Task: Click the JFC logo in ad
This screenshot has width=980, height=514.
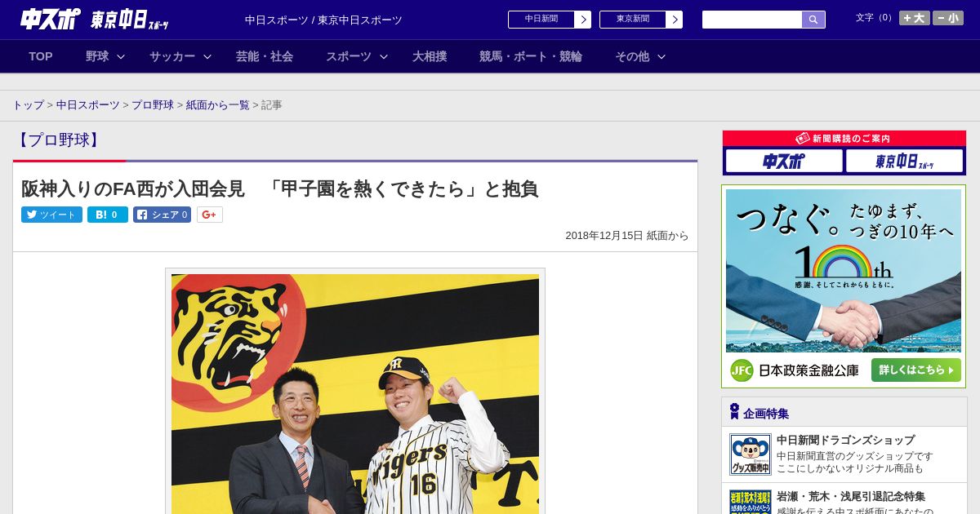Action: tap(742, 370)
